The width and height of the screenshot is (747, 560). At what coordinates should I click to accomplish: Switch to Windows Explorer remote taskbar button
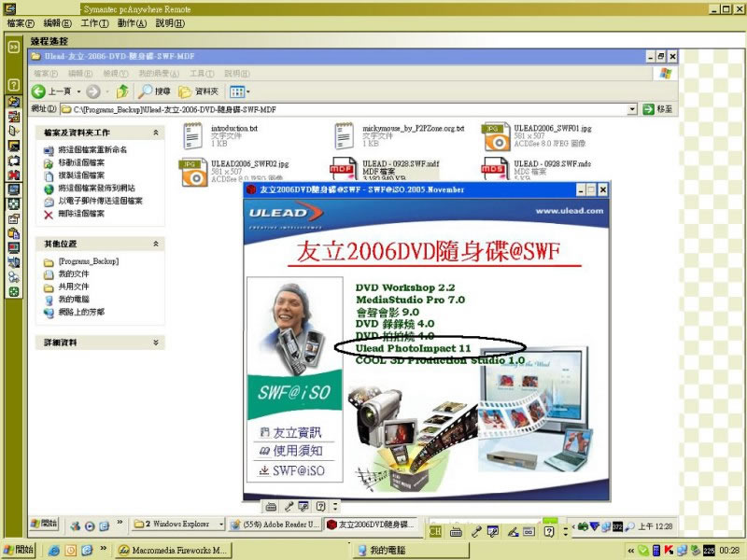tap(178, 525)
